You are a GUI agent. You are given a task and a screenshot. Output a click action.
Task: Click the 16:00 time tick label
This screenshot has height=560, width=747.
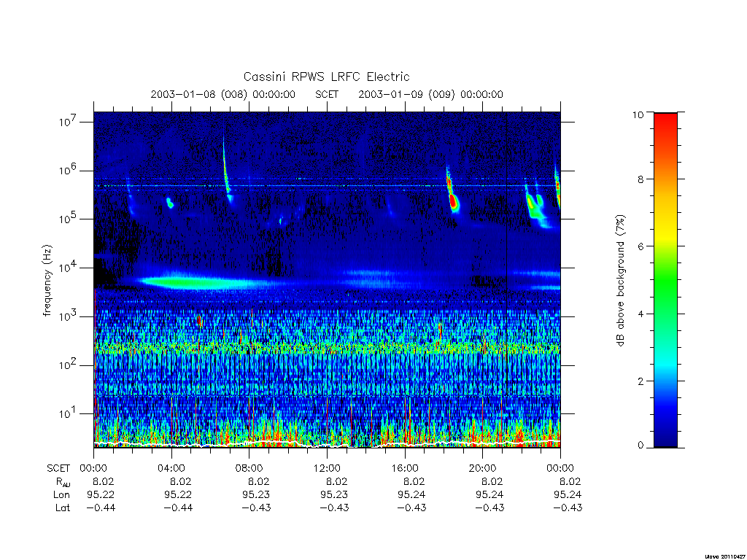[x=404, y=469]
